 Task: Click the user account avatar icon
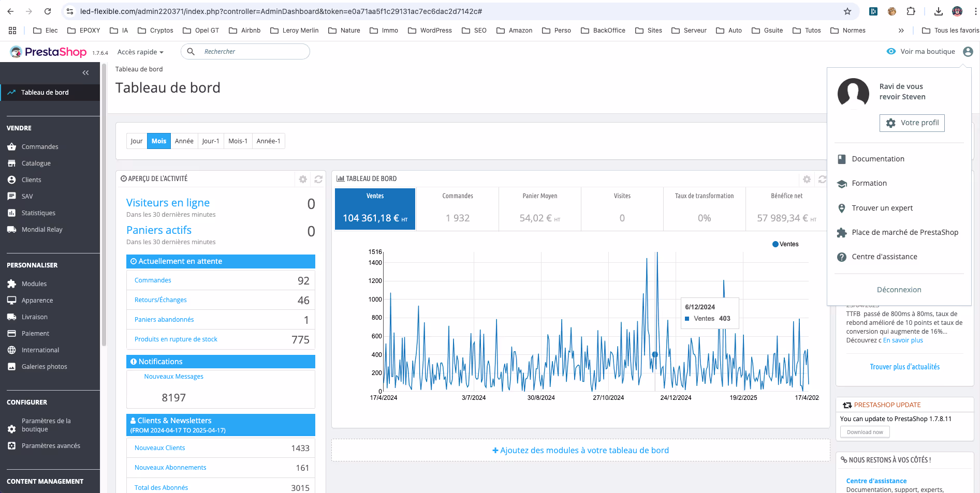coord(968,52)
